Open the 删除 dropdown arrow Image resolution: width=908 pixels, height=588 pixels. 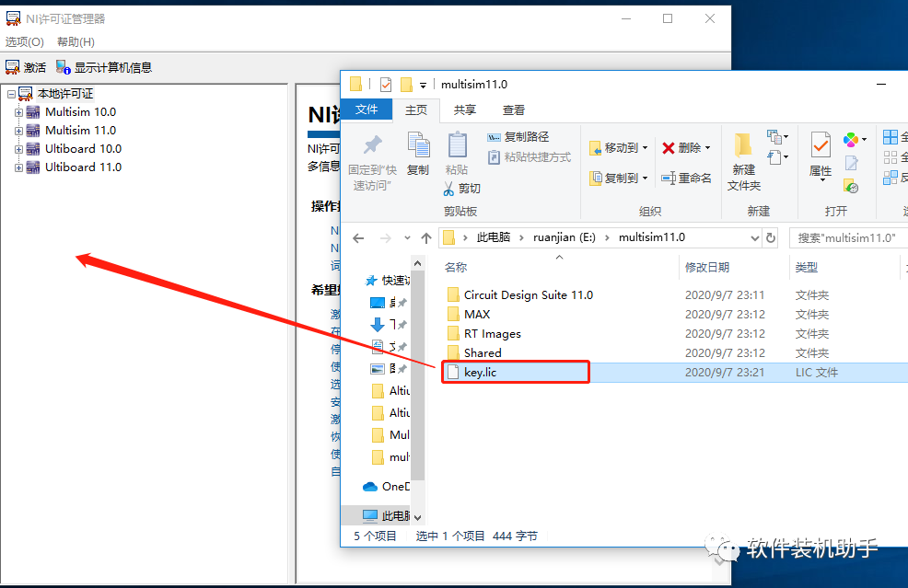pyautogui.click(x=707, y=148)
